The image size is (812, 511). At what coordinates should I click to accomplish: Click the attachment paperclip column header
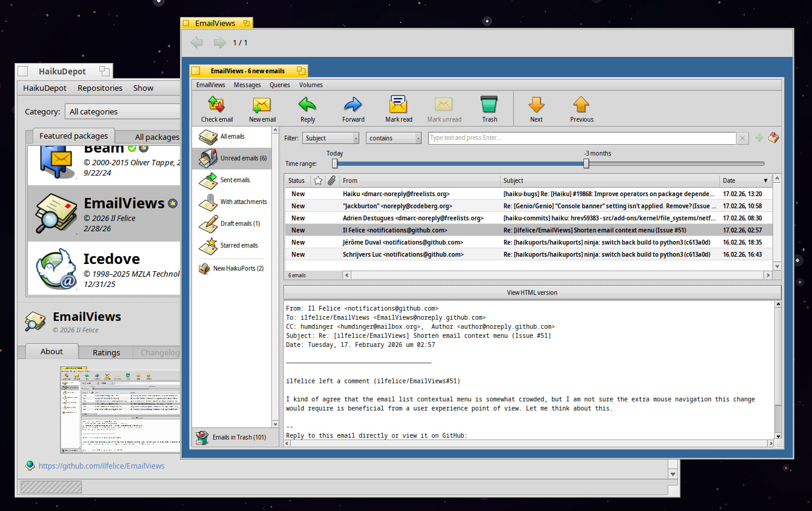click(331, 180)
